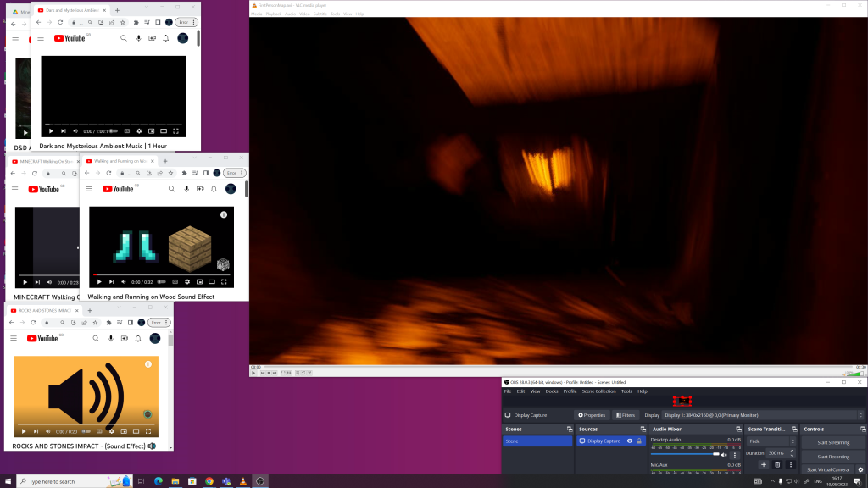868x488 pixels.
Task: Toggle lock icon on Display Capture source
Action: click(639, 441)
